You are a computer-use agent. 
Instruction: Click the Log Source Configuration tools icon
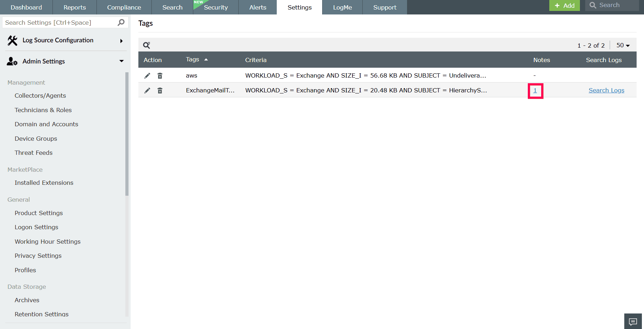(x=12, y=41)
